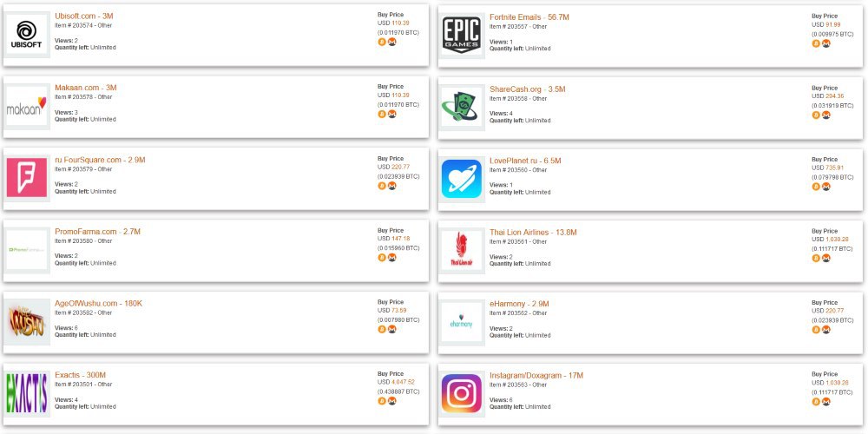Image resolution: width=868 pixels, height=434 pixels.
Task: Open the Exactis - 300M listing title
Action: [80, 375]
